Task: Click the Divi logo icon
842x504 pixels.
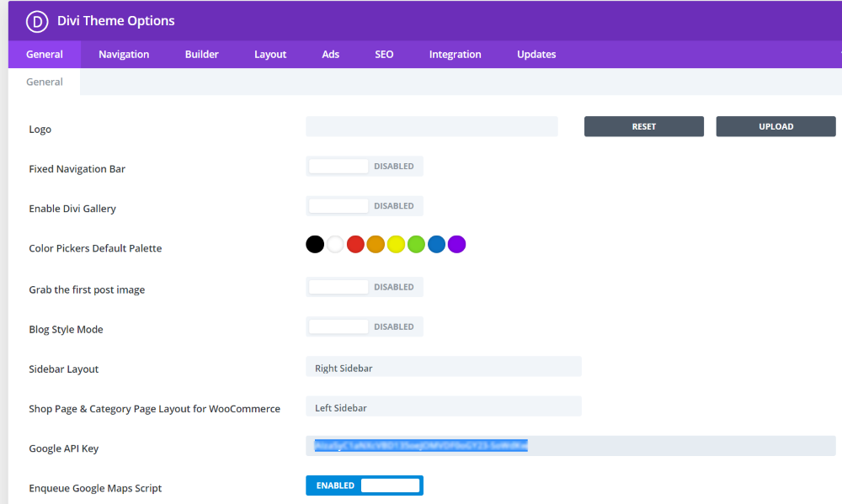Action: (x=37, y=22)
